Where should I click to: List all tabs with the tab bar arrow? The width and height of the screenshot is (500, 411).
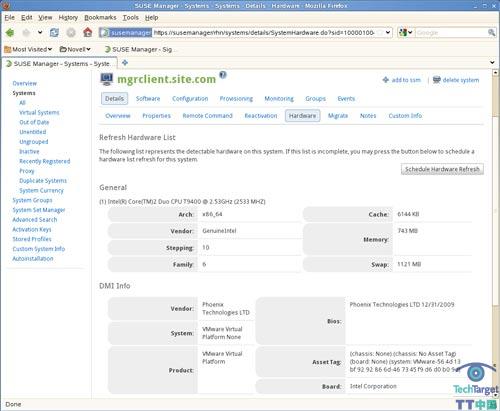(x=492, y=62)
